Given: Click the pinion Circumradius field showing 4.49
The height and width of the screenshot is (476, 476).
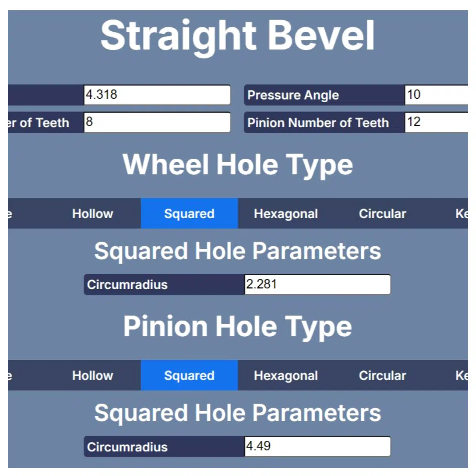Looking at the screenshot, I should pos(317,446).
